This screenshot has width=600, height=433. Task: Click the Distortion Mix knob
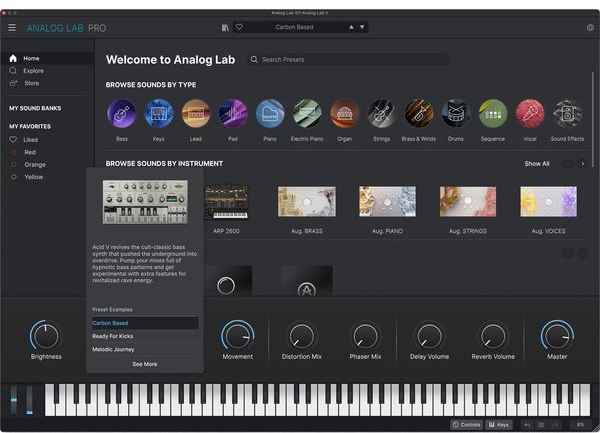point(302,336)
